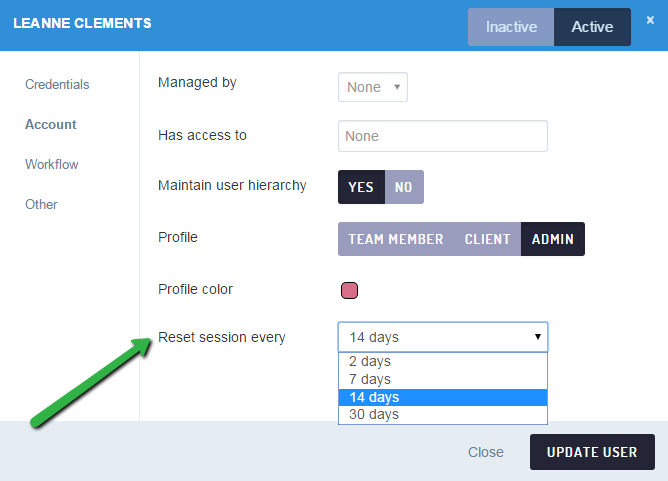Image resolution: width=668 pixels, height=481 pixels.
Task: Select NO for Maintain user hierarchy
Action: click(x=404, y=187)
